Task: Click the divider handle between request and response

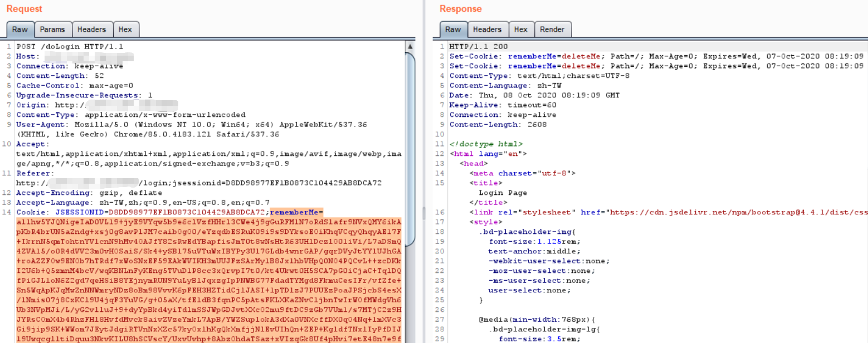Action: [x=423, y=213]
